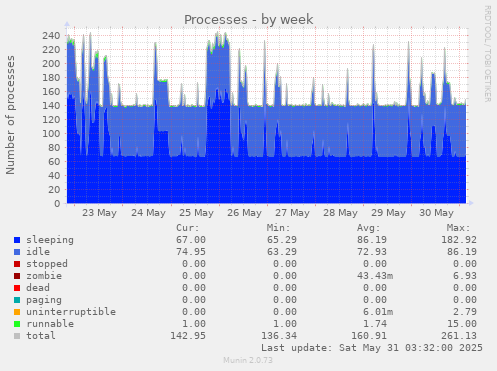Click the '28 May' x-axis label
This screenshot has height=371, width=497.
pos(340,213)
